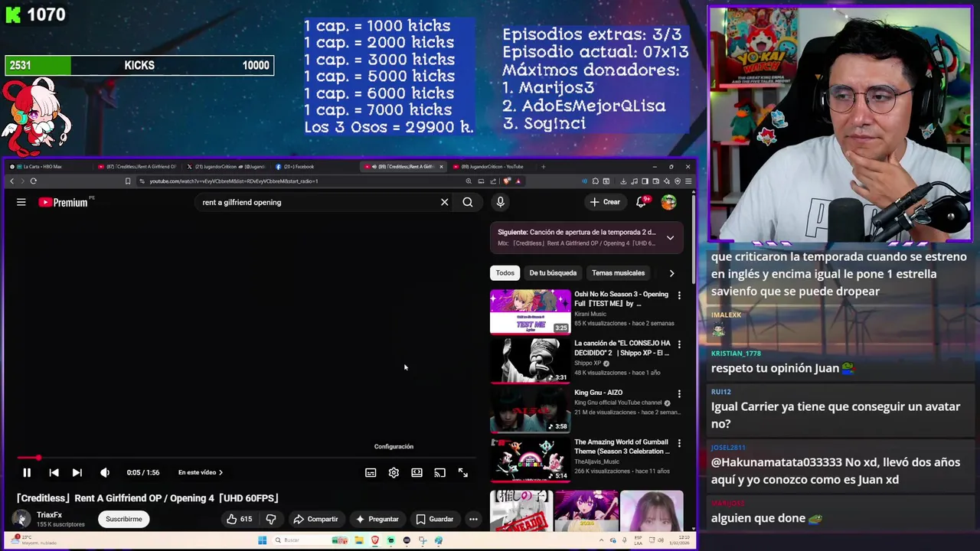Like the video with 615 likes
The height and width of the screenshot is (551, 980).
click(x=239, y=519)
